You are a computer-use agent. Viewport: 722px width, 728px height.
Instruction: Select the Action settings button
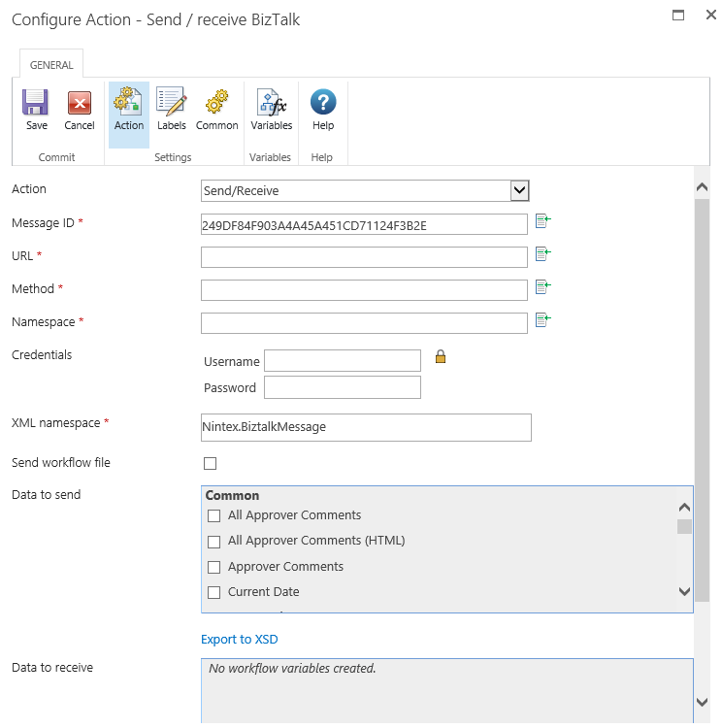tap(129, 110)
